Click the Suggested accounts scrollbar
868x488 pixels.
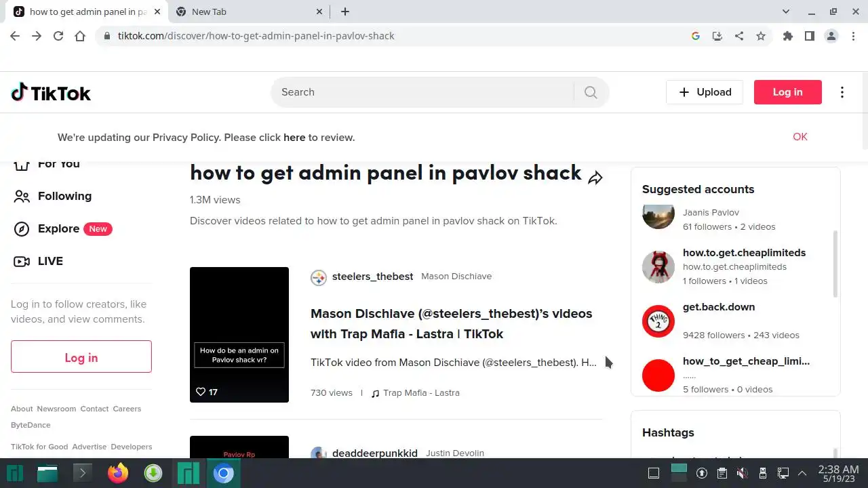pos(835,263)
